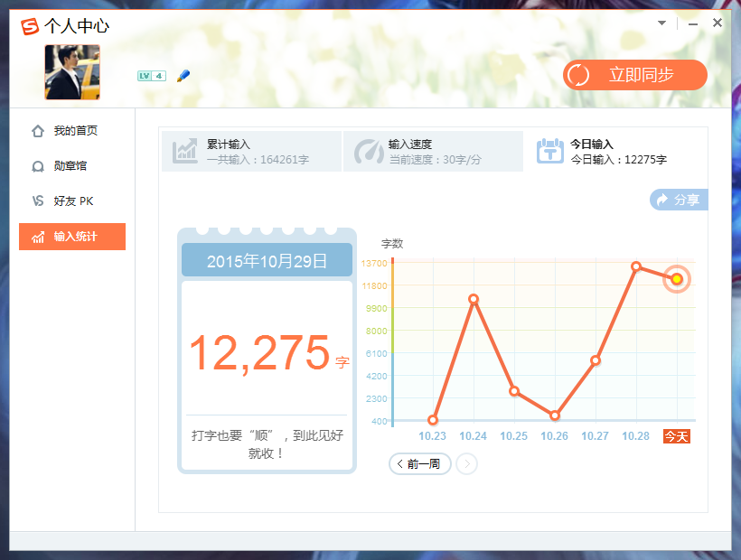Switch to the 今日输入 tab
Viewport: 741px width, 560px height.
615,151
